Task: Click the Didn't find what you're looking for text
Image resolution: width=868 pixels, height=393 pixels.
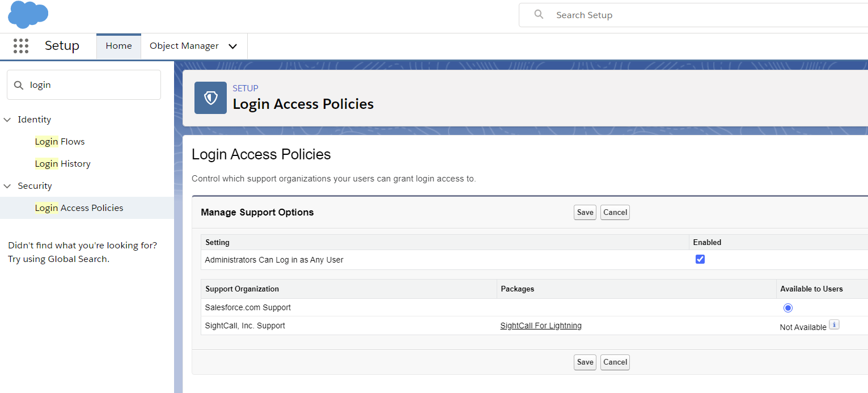Action: (x=83, y=246)
